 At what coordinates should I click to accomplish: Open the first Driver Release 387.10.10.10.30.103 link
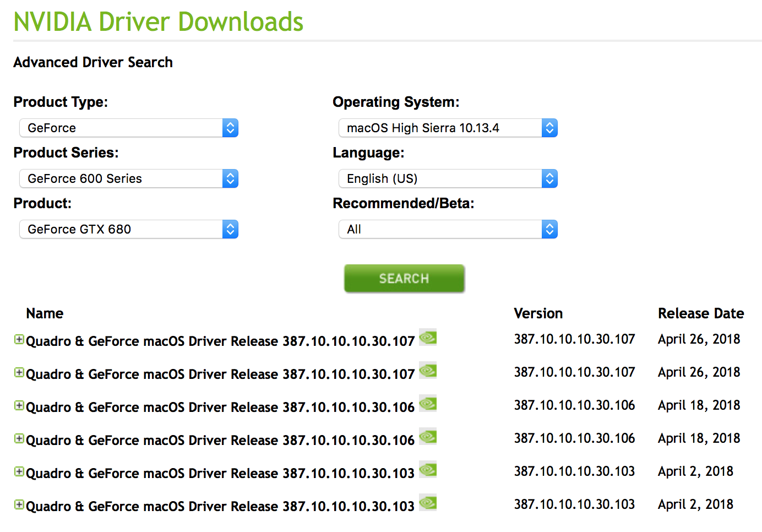click(x=220, y=474)
